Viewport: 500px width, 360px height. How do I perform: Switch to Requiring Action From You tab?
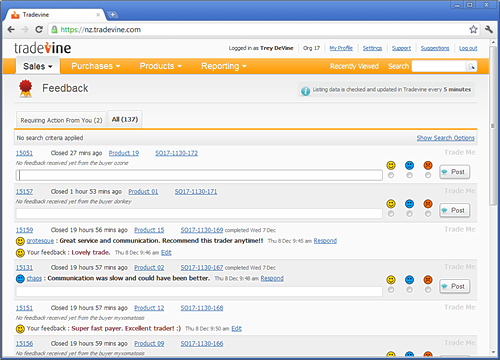pos(61,120)
